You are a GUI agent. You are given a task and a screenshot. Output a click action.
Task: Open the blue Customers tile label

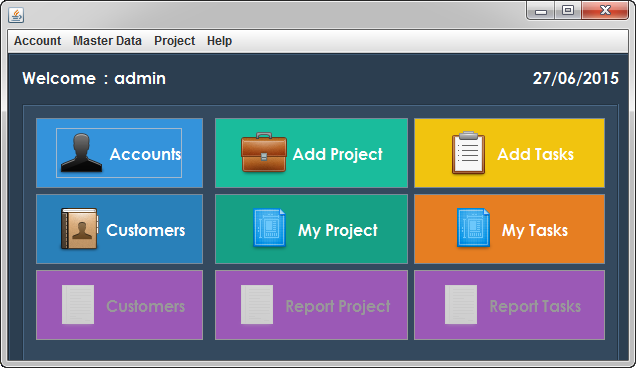pos(146,230)
